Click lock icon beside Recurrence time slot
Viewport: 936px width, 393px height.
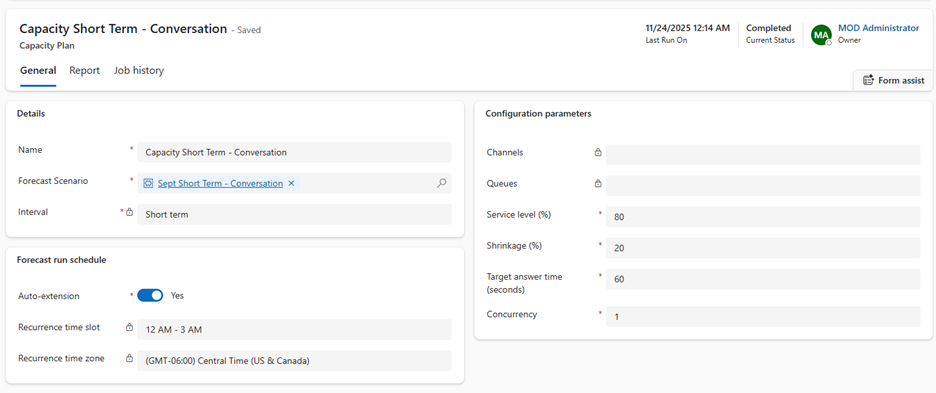130,327
